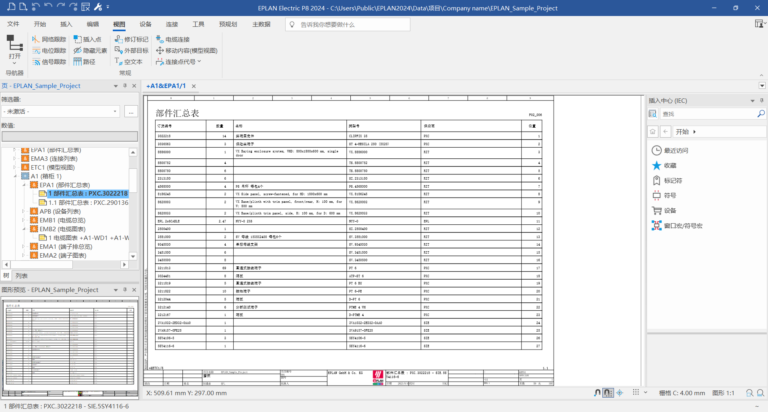Click the 网络跟踪 net tracking icon
Screen dimensions: 768x412
tap(36, 39)
